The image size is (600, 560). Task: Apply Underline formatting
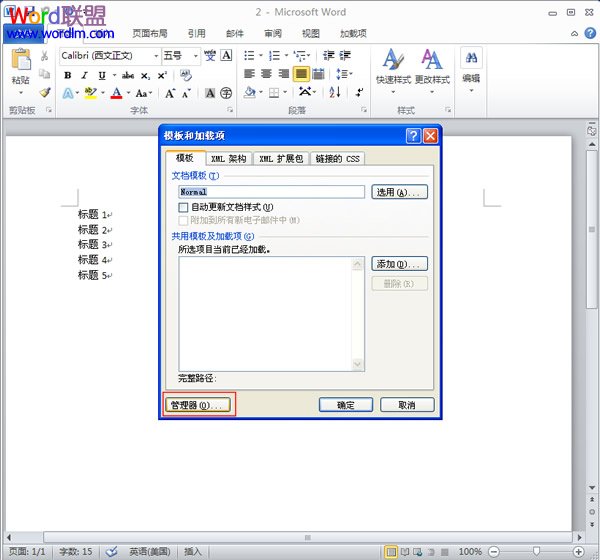pyautogui.click(x=102, y=75)
